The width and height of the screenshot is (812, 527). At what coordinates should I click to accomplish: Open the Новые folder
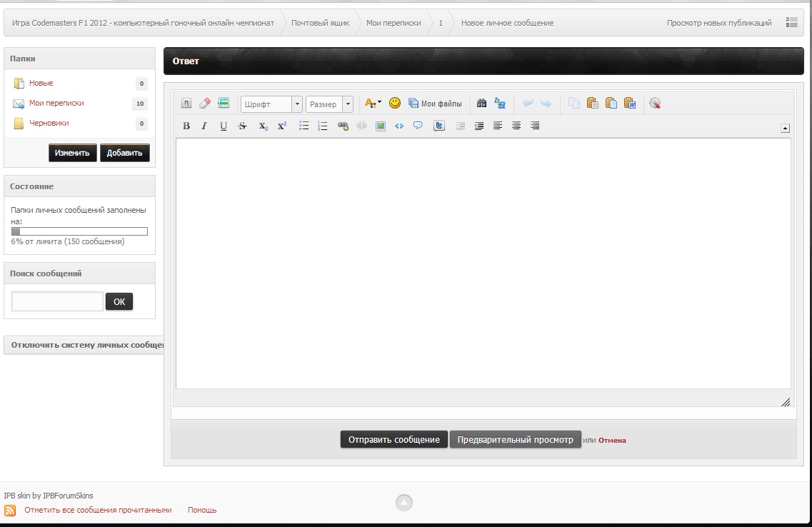tap(41, 83)
